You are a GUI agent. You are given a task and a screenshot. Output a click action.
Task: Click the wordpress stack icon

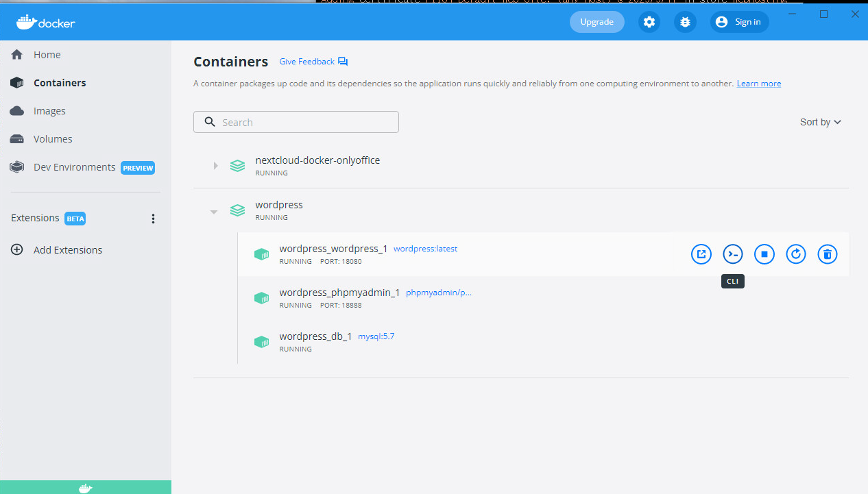coord(237,210)
